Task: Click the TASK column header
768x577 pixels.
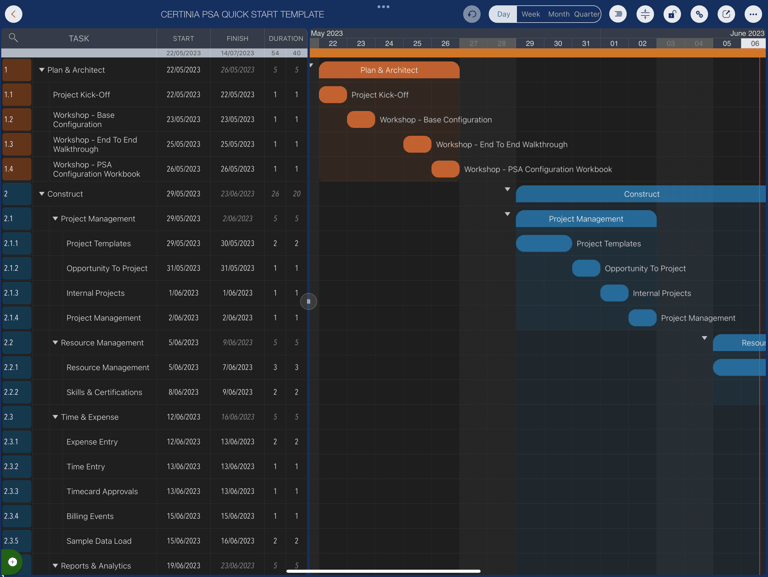Action: click(79, 38)
